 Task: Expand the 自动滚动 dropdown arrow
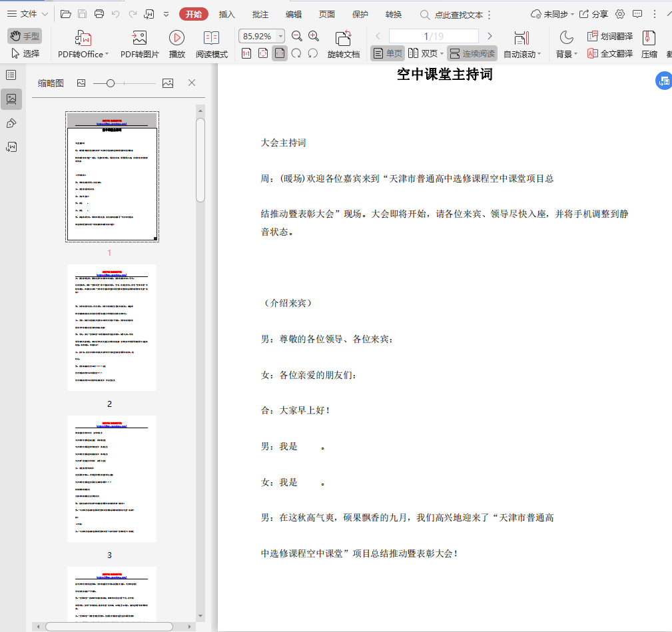539,54
